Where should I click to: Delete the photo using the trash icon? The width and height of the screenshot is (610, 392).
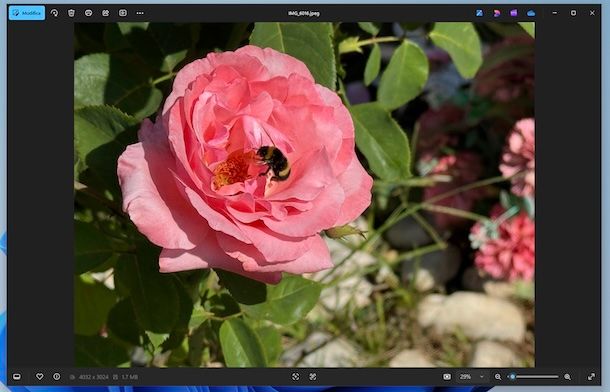point(71,13)
